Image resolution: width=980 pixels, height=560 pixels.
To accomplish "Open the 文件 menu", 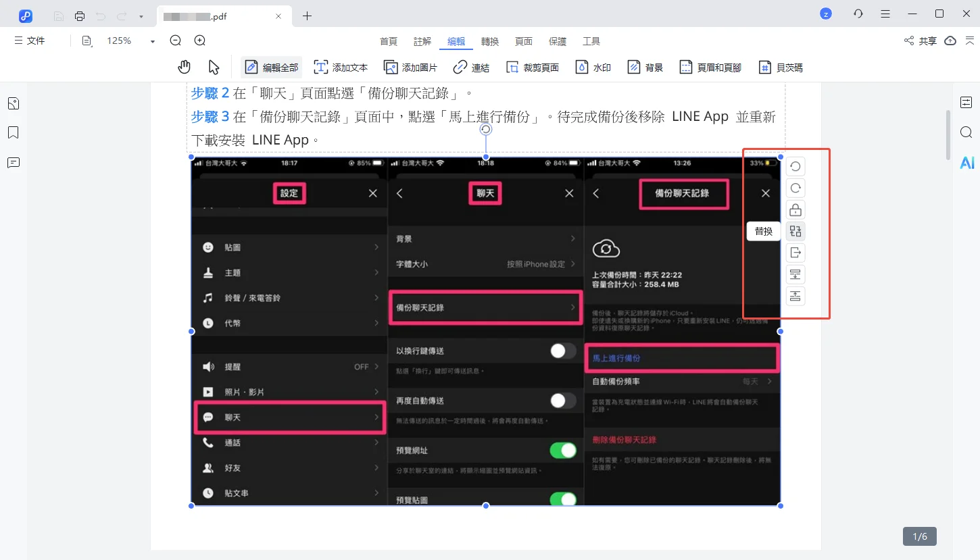I will 30,41.
